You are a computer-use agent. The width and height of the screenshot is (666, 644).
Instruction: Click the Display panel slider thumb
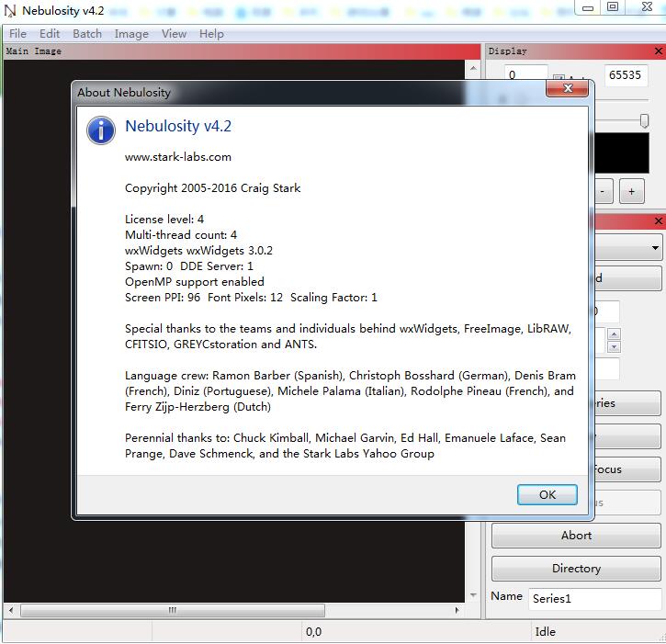[644, 120]
